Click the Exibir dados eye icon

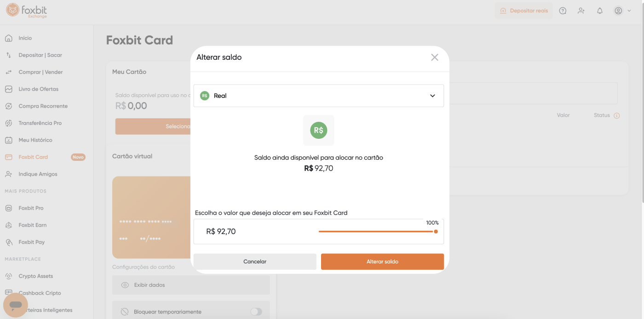tap(125, 285)
